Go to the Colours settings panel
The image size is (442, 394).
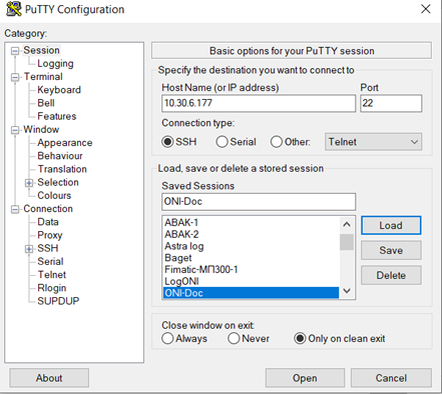(x=54, y=195)
